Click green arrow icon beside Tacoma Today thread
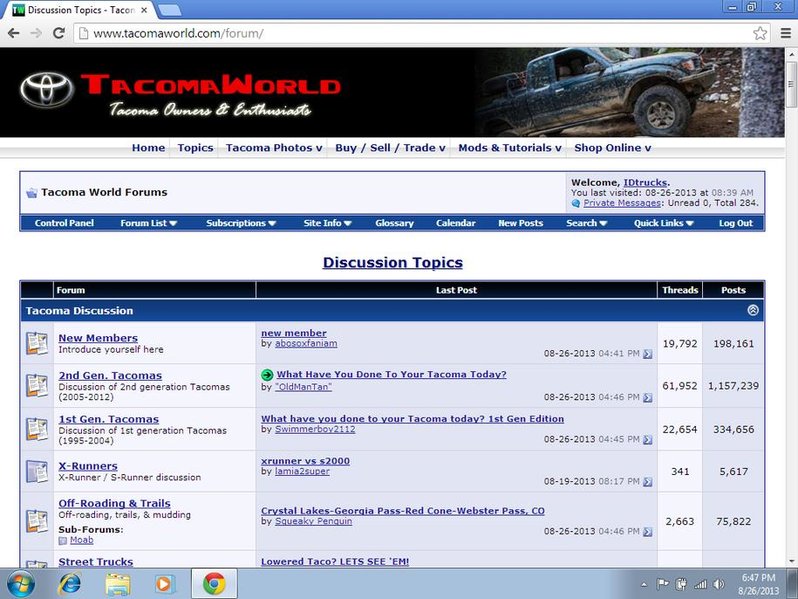 (267, 375)
